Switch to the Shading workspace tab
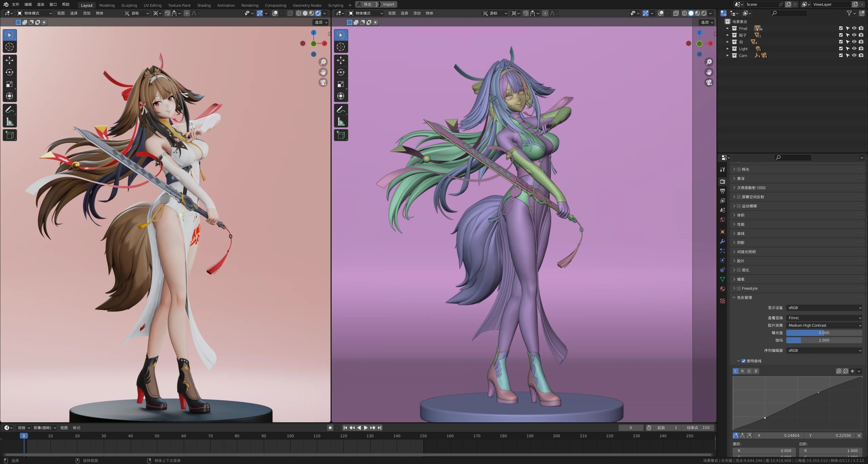The width and height of the screenshot is (868, 464). (204, 5)
